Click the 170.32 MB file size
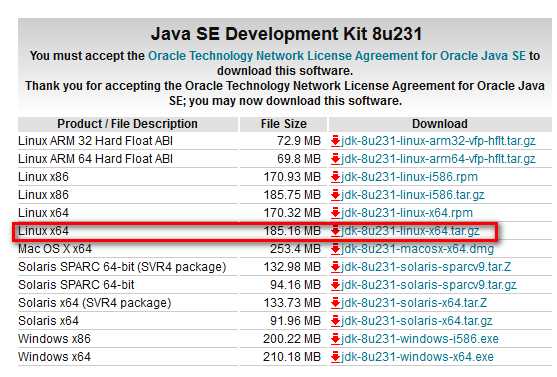 292,213
